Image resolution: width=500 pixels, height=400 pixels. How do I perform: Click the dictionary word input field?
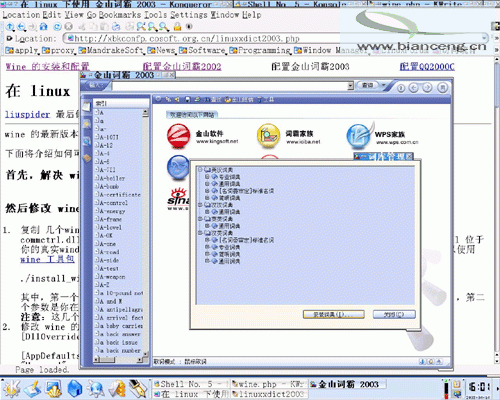(230, 86)
